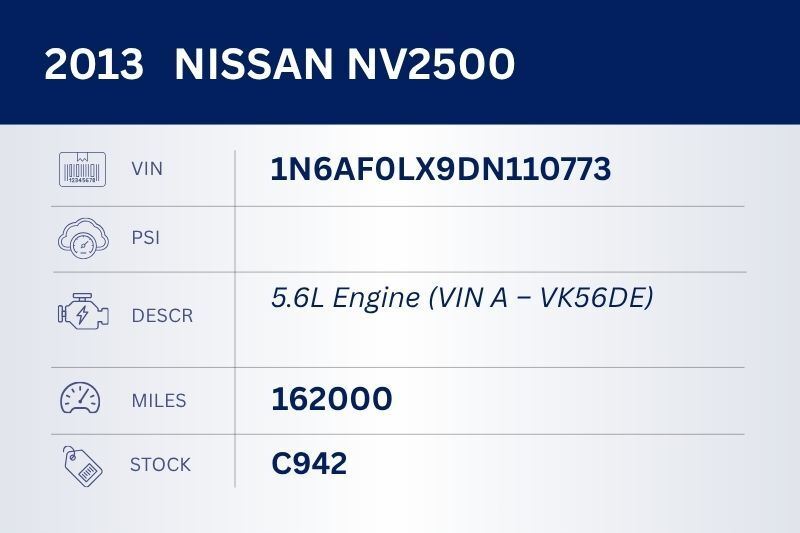This screenshot has height=533, width=800.
Task: Select the stock number C942
Action: [309, 464]
